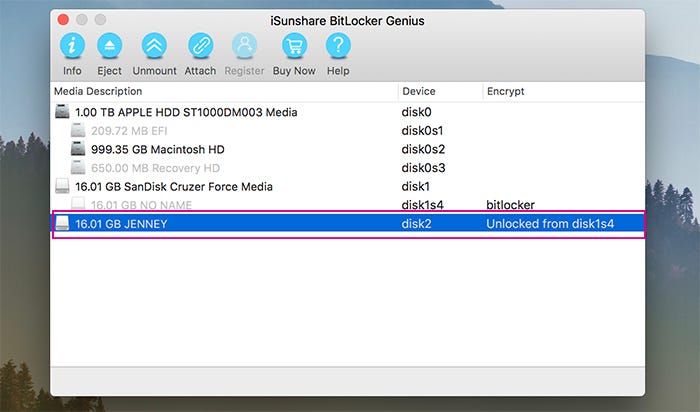Click the Unmount toolbar icon
The height and width of the screenshot is (412, 700).
(154, 46)
